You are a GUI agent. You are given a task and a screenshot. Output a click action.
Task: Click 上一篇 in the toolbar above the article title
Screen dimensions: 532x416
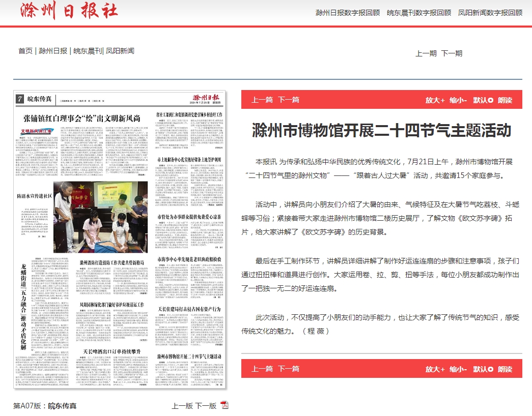[x=262, y=100]
